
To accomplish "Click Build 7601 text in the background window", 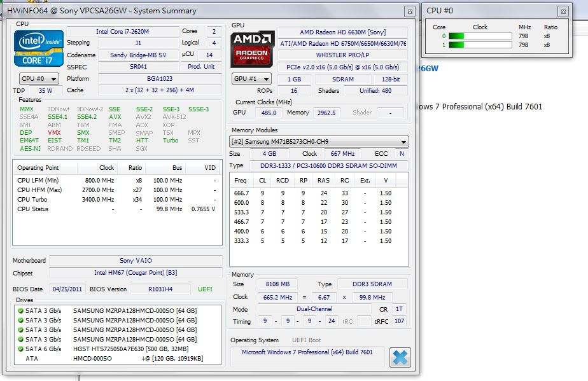I will (524, 107).
